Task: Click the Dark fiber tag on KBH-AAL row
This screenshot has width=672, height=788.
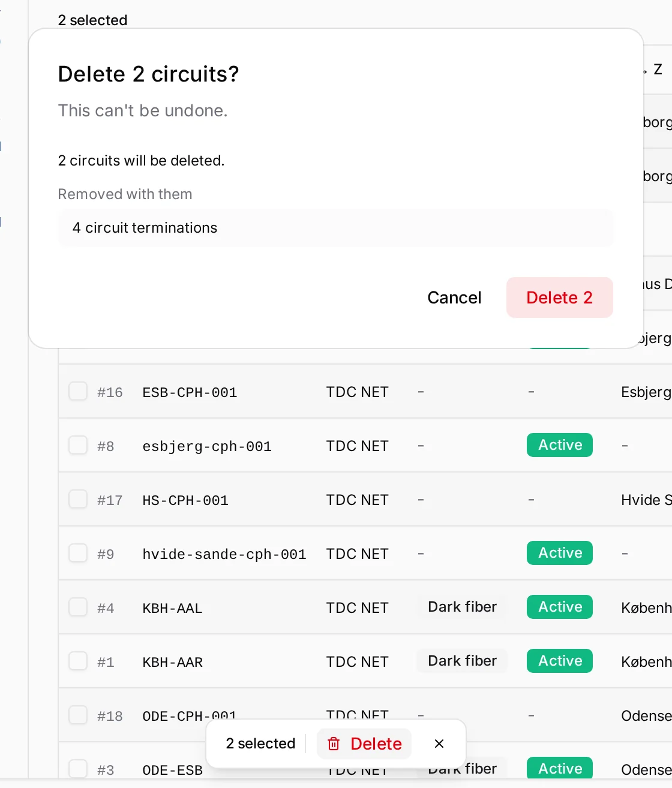Action: (462, 607)
